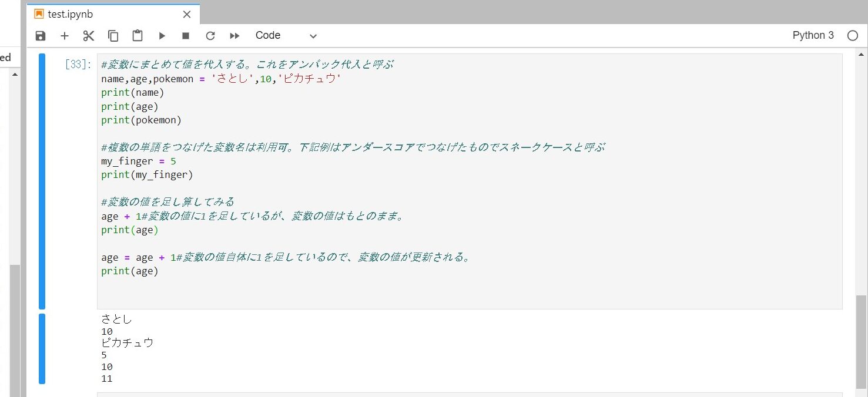Check the kernel status circle indicator
868x397 pixels.
853,35
